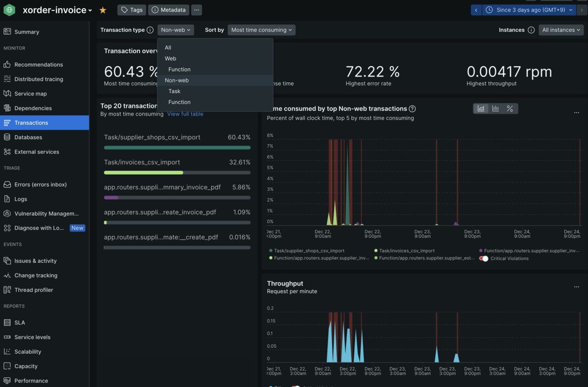
Task: Click the Scalability sidebar icon
Action: coord(7,352)
